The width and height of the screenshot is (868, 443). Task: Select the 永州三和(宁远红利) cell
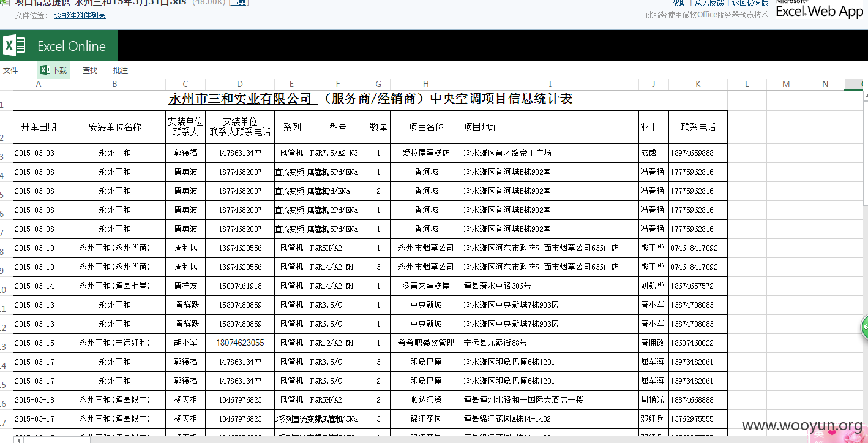[x=114, y=343]
